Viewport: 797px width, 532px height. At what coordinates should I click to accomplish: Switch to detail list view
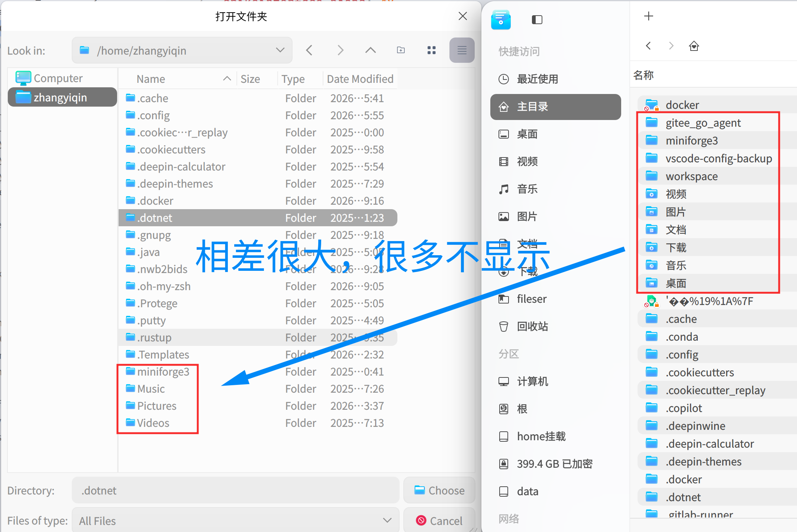click(x=462, y=50)
